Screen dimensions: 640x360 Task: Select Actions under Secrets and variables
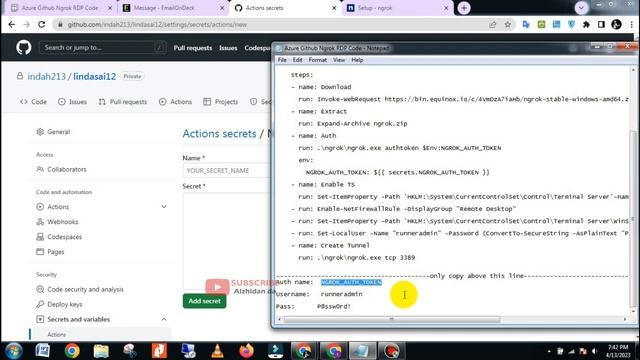(57, 334)
